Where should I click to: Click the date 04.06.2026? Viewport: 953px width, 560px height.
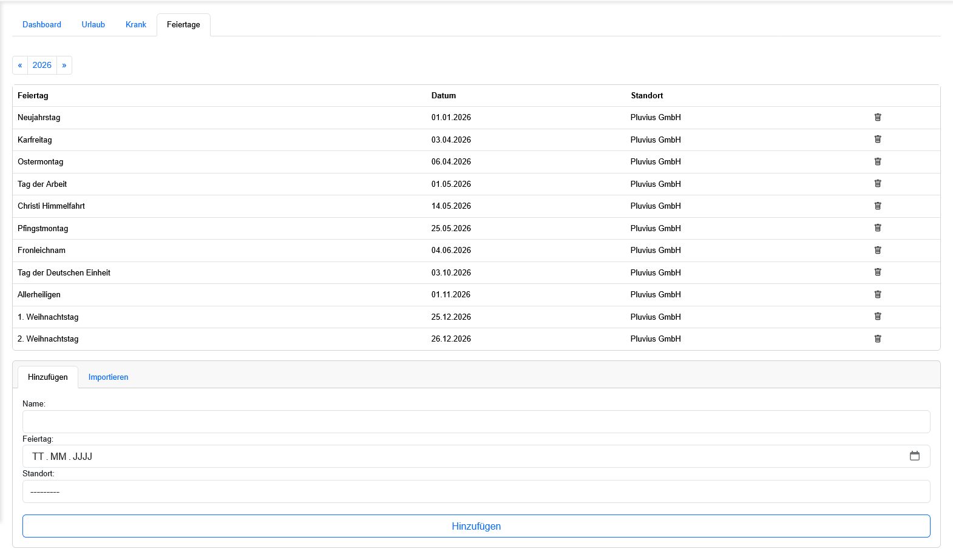click(x=451, y=250)
